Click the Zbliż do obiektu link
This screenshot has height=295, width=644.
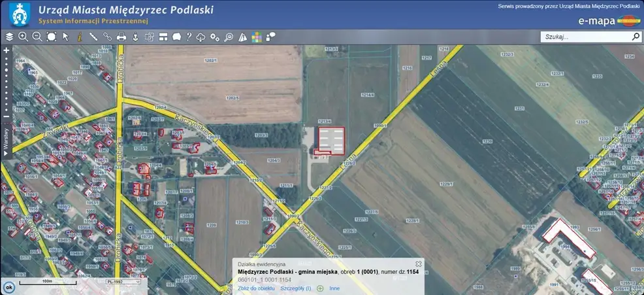click(255, 288)
